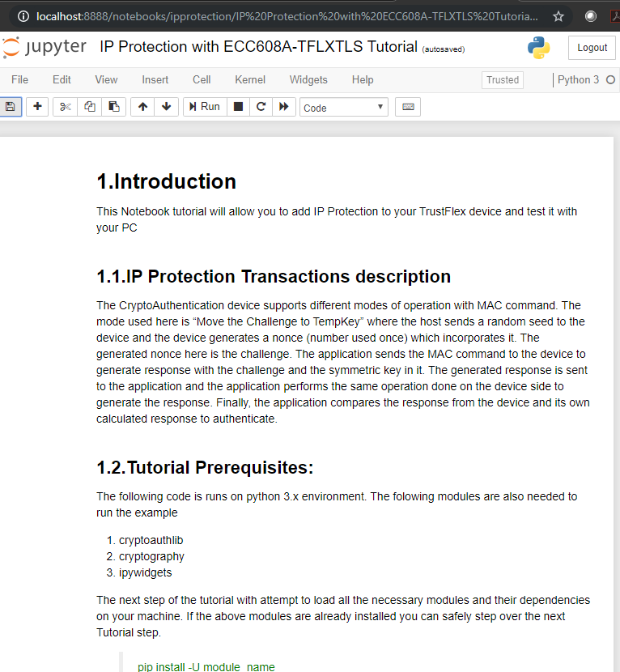Run the selected cell
The width and height of the screenshot is (620, 672).
pos(205,107)
